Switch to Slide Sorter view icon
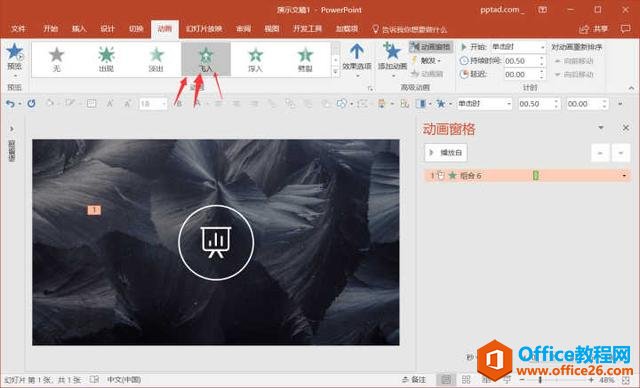 pyautogui.click(x=466, y=380)
